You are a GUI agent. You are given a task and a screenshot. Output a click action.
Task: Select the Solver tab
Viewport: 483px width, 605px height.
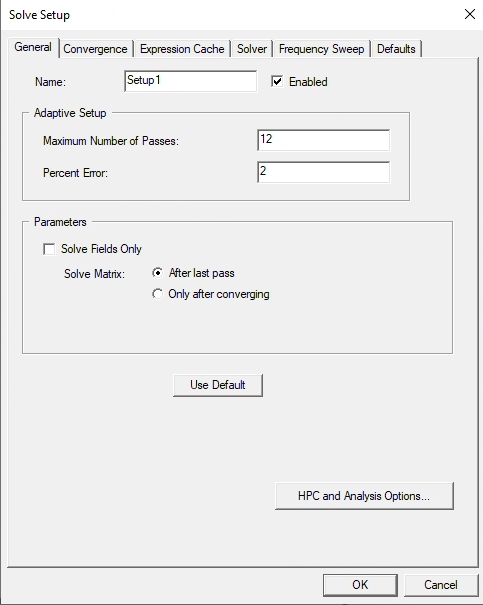[x=252, y=49]
